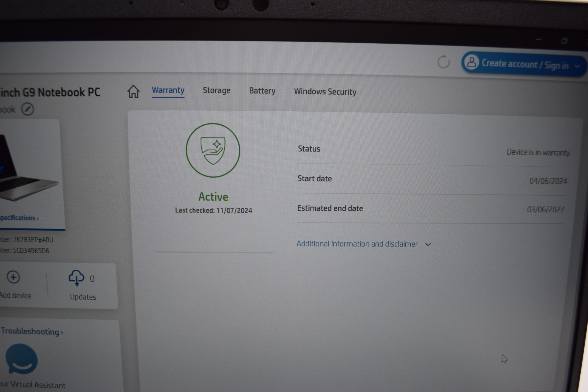Edit device nickname pencil icon

pos(28,109)
